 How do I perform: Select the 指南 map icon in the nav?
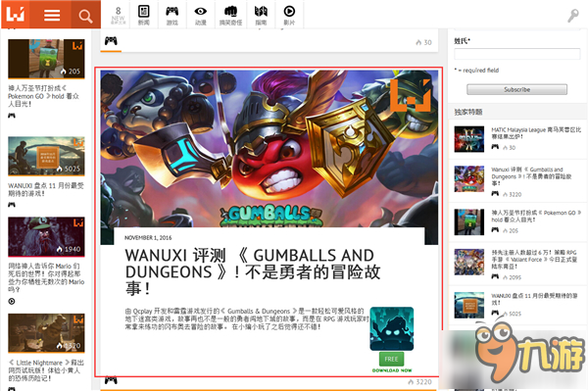261,16
